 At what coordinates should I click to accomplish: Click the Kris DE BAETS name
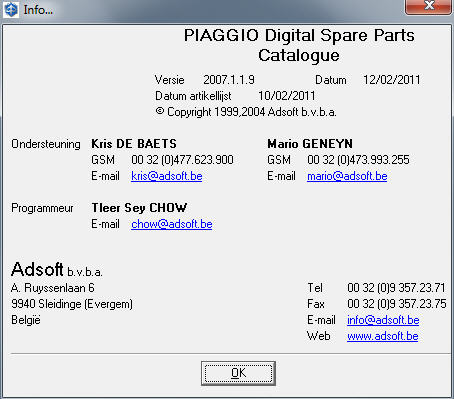point(134,144)
